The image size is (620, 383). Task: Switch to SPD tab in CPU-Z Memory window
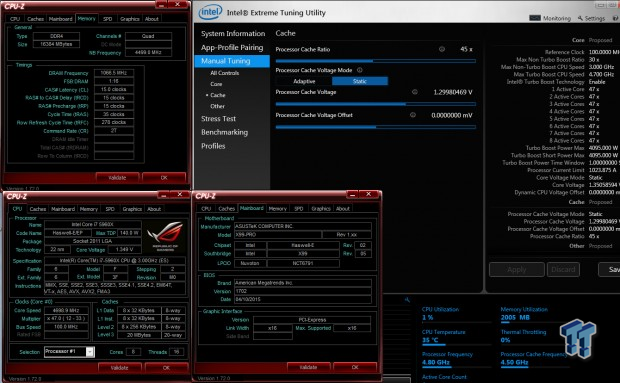pos(108,19)
